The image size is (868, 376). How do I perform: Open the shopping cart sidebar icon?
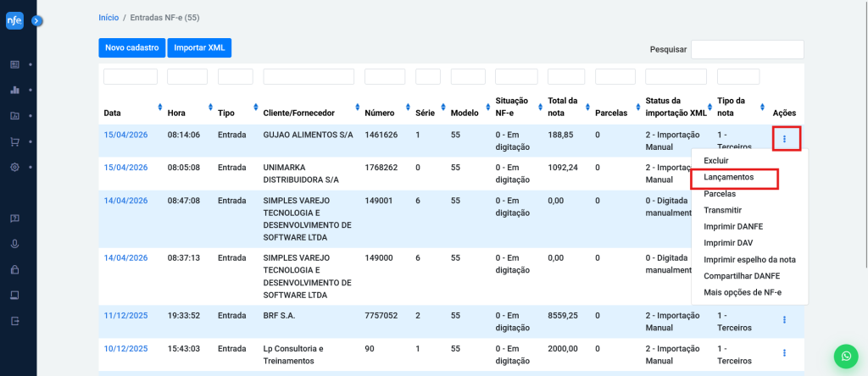tap(14, 141)
